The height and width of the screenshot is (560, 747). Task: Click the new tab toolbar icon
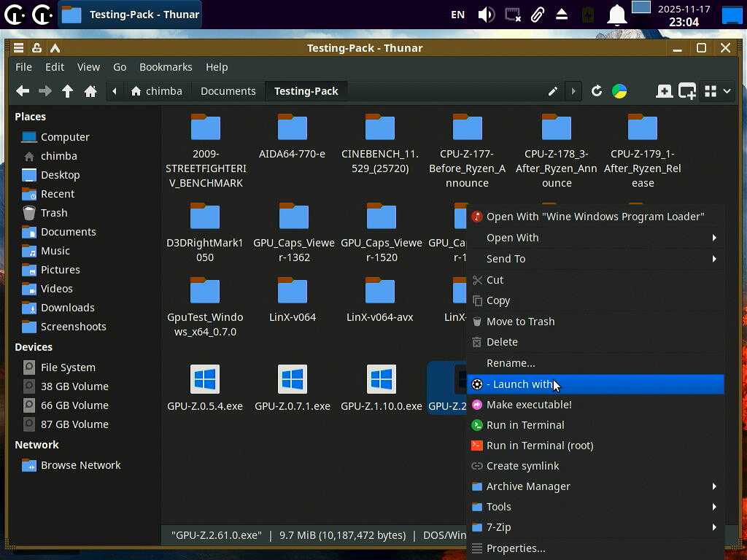pyautogui.click(x=664, y=91)
